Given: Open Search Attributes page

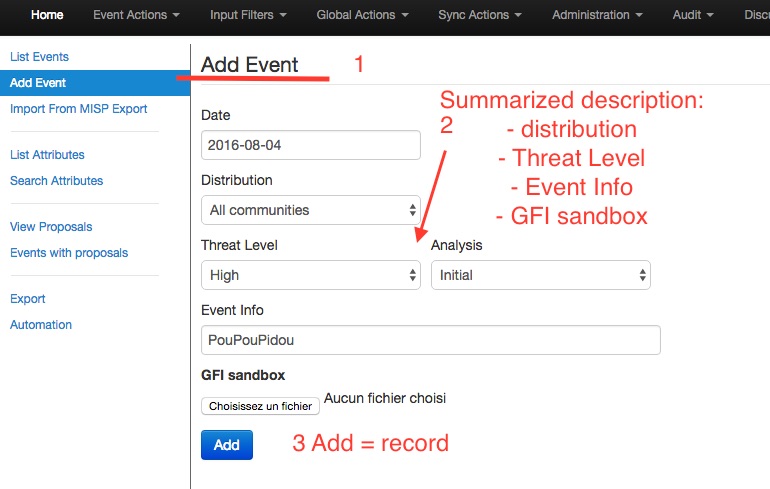Looking at the screenshot, I should [56, 181].
